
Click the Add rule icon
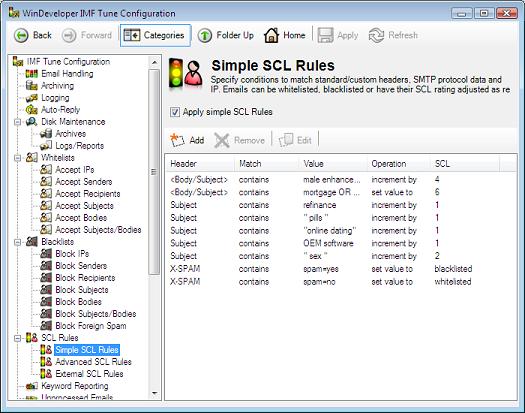coord(177,140)
